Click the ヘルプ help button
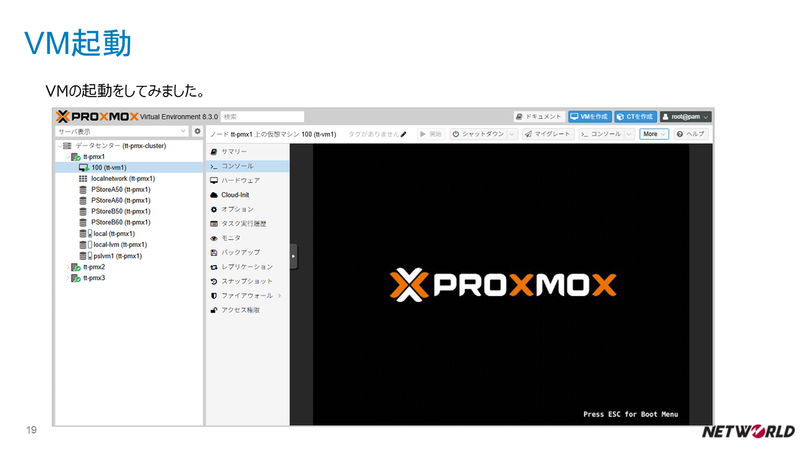Screen dimensions: 800x450 691,134
